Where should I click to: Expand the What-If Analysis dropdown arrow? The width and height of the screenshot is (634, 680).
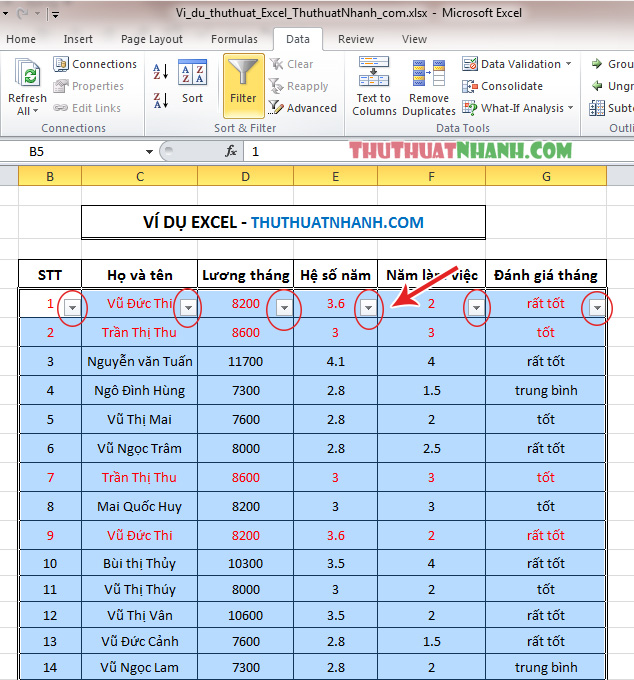(x=570, y=108)
